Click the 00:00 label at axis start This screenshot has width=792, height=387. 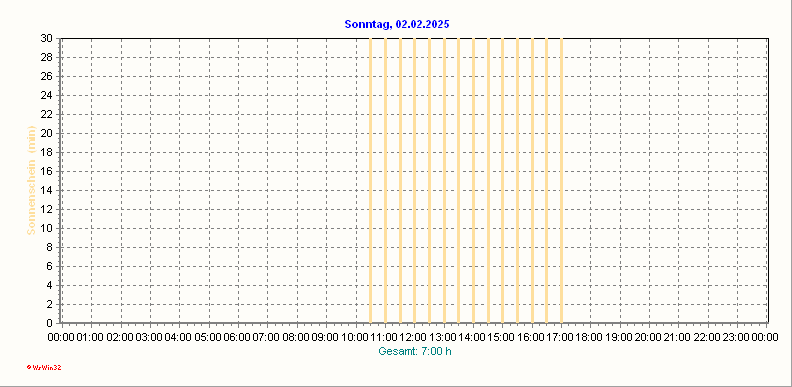(62, 337)
